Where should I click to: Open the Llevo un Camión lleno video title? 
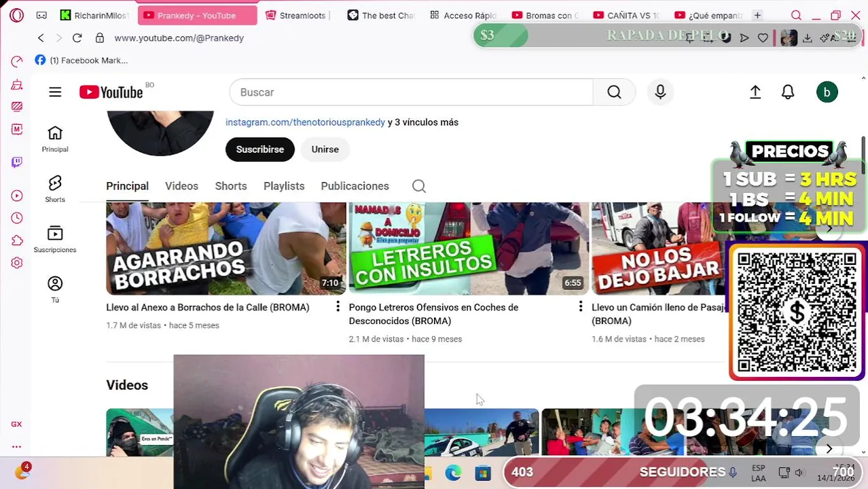[657, 314]
